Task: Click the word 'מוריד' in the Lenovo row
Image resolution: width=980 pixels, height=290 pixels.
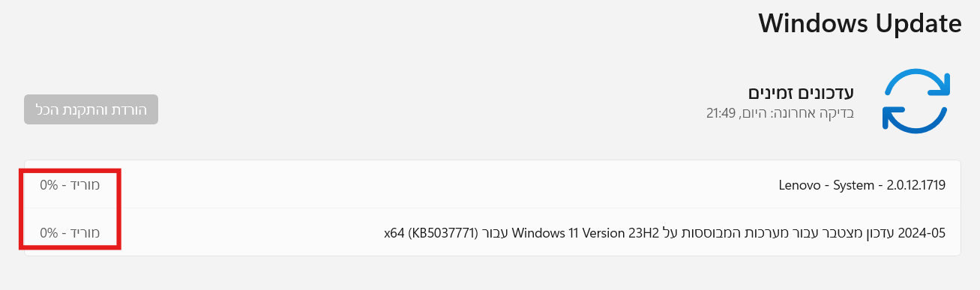Action: coord(85,184)
